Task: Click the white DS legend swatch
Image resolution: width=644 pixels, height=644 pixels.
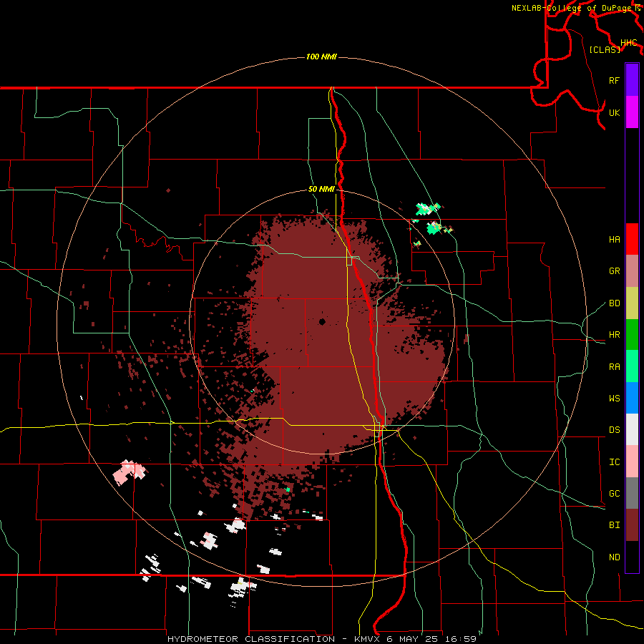Action: click(x=632, y=429)
